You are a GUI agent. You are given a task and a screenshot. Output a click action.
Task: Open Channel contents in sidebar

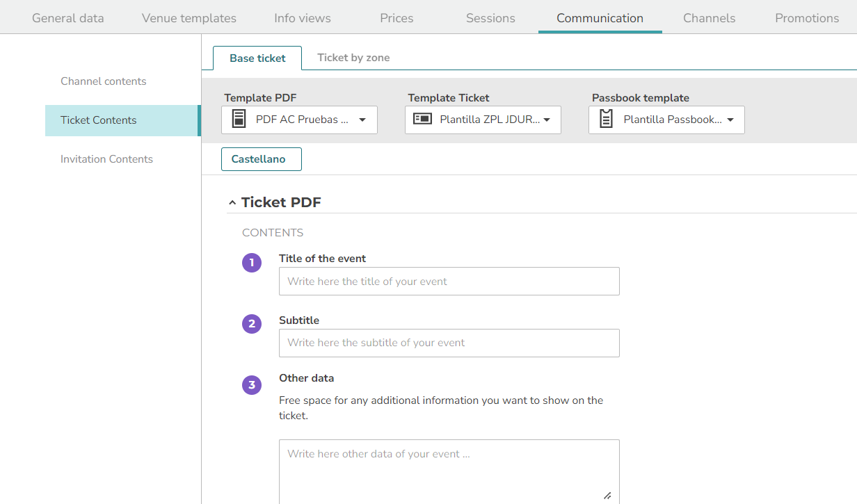point(103,81)
